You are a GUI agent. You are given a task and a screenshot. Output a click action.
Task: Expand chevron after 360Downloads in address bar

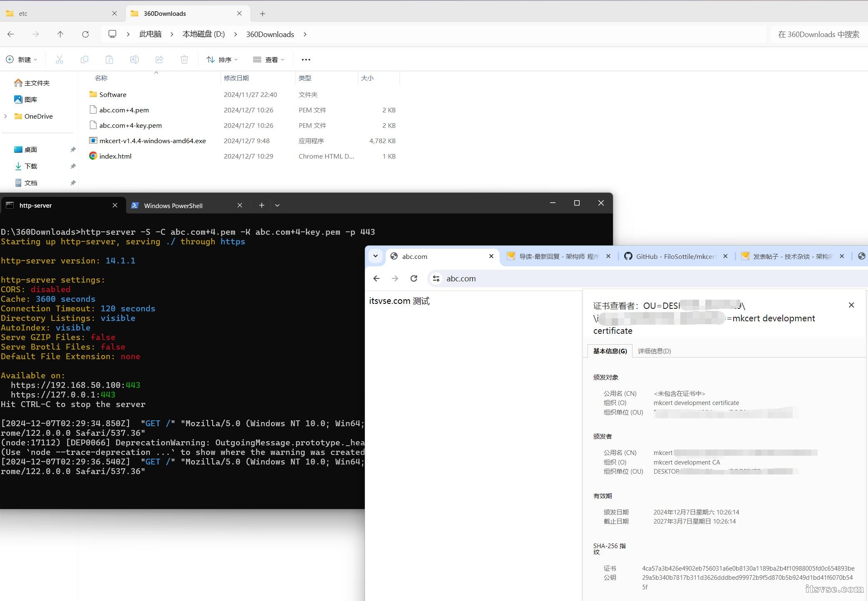305,34
